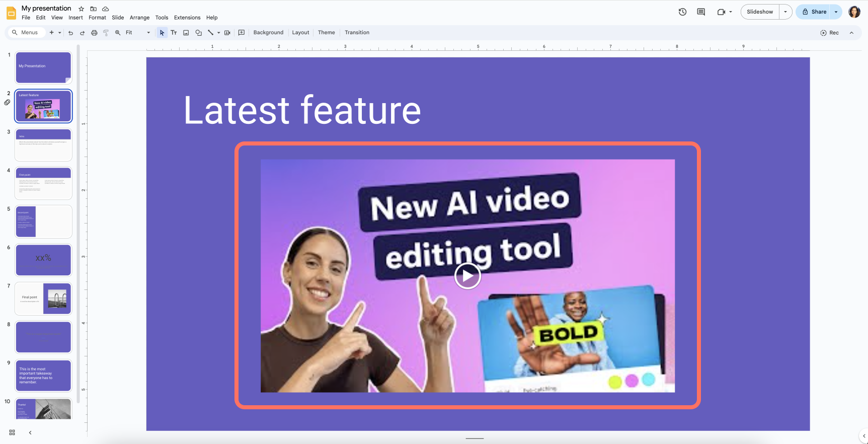Select slide 4 First point thumbnail
The width and height of the screenshot is (868, 444).
pos(43,183)
